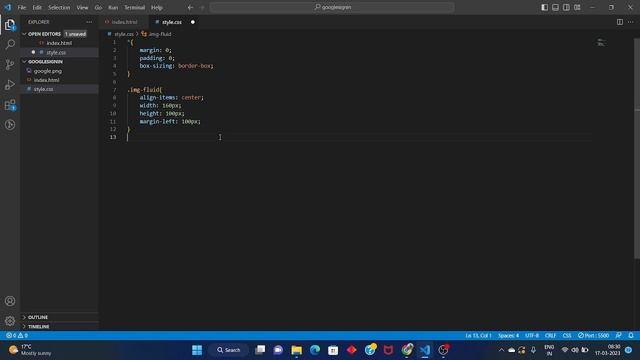The height and width of the screenshot is (360, 640).
Task: Show hidden system tray icons
Action: [x=501, y=350]
